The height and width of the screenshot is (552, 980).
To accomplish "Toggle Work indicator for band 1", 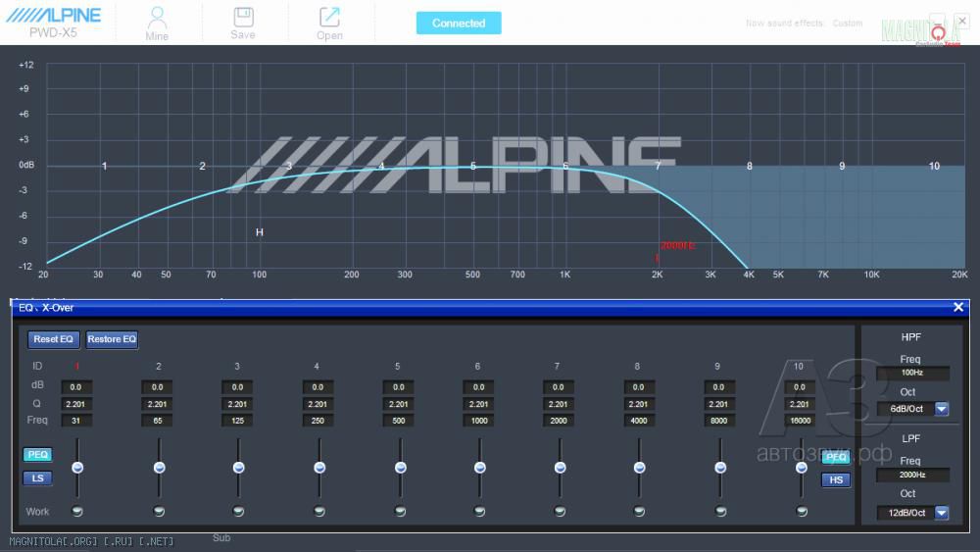I will click(x=77, y=511).
